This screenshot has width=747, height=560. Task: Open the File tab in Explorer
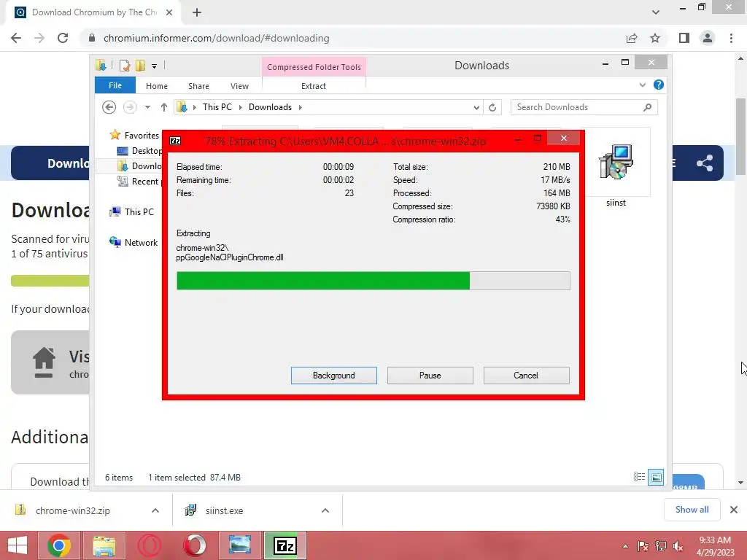click(x=115, y=85)
